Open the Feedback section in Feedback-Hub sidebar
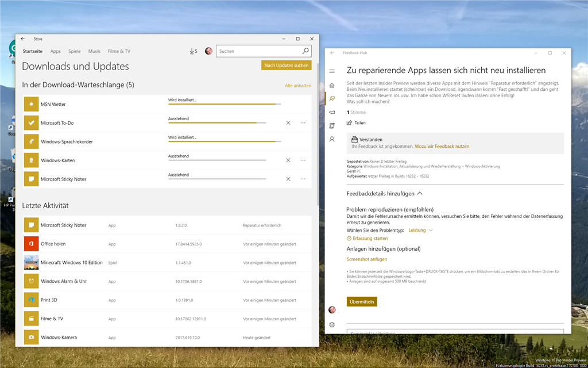 [x=332, y=99]
